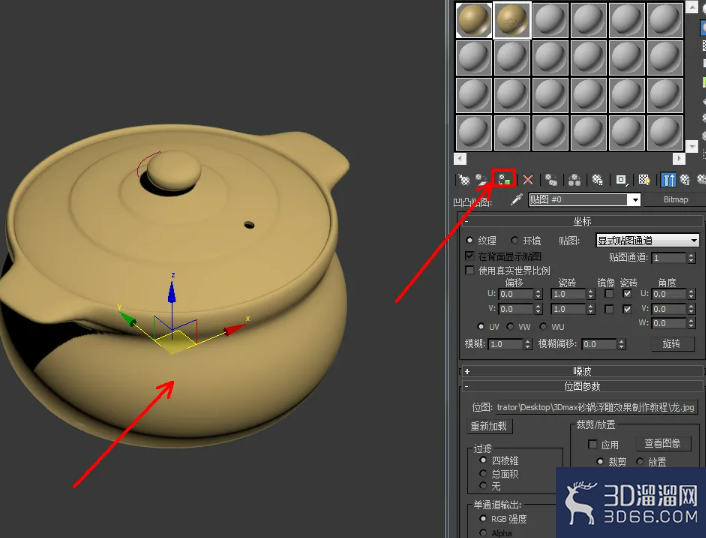Toggle Show Shaded Material in Viewport icon
706x538 pixels.
(644, 180)
